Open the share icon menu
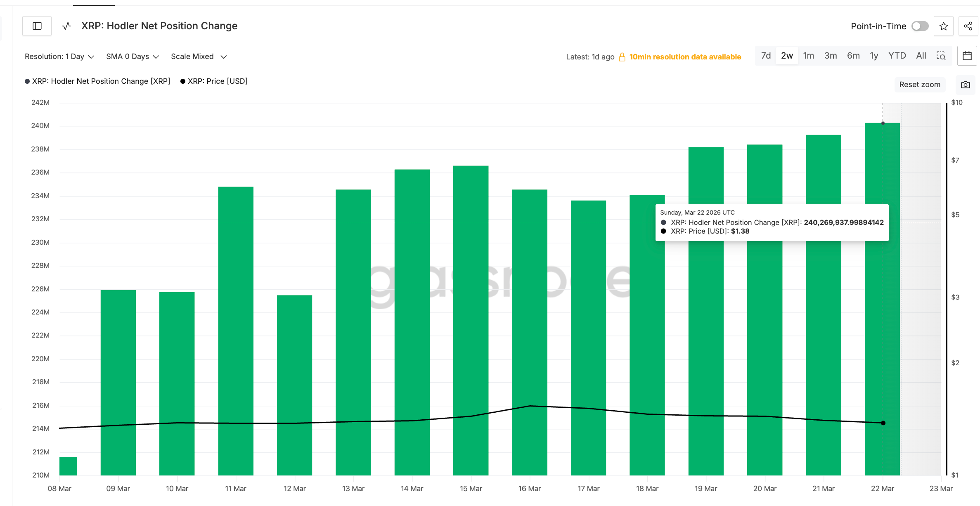980x506 pixels. click(x=968, y=26)
